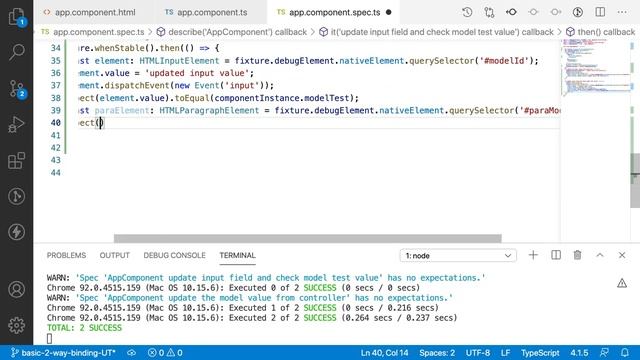Image resolution: width=640 pixels, height=360 pixels.
Task: Open the timeline history icon in editor toolbar
Action: [x=467, y=12]
